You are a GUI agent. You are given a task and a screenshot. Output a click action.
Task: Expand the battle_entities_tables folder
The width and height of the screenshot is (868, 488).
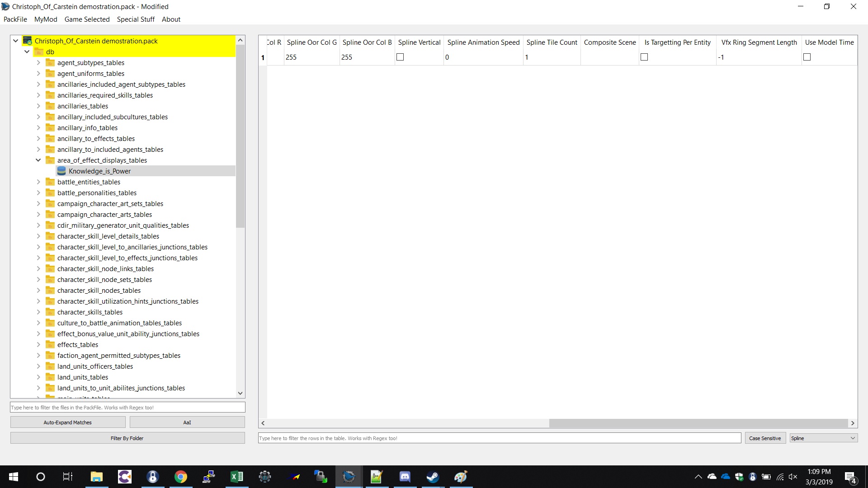tap(38, 182)
